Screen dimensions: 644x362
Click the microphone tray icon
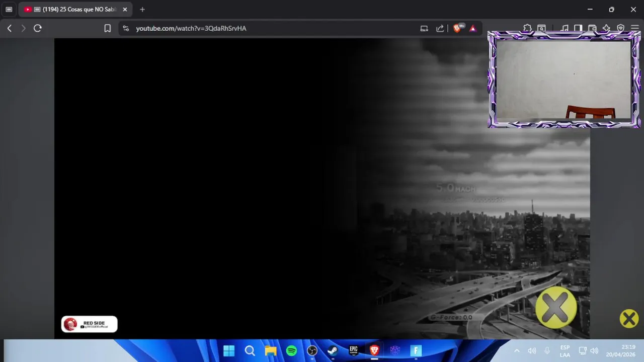[547, 351]
